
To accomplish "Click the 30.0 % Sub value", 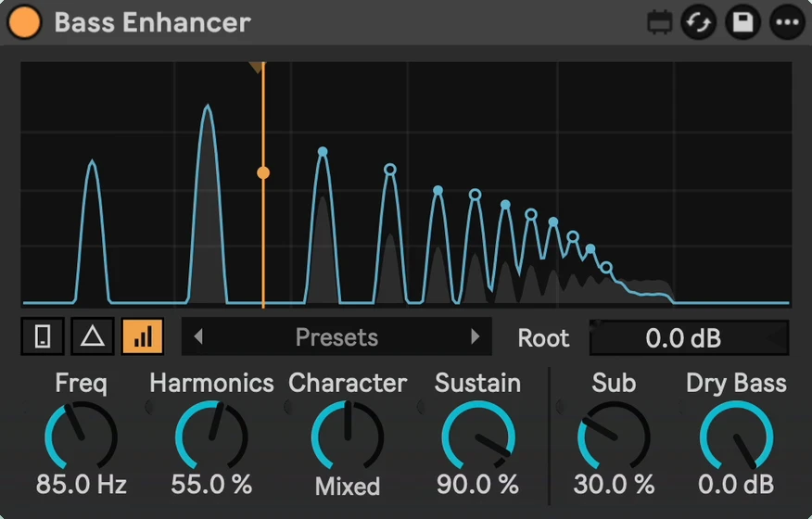I will [x=614, y=485].
